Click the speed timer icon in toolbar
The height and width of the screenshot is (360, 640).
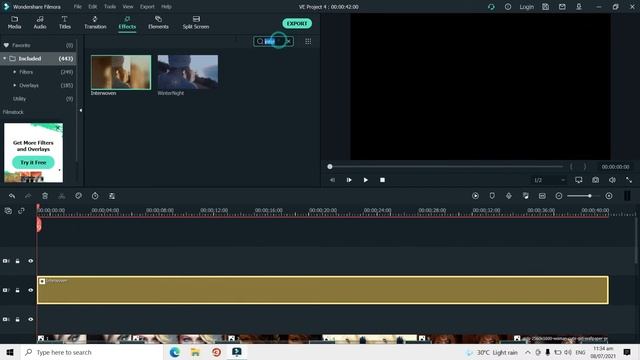tap(95, 196)
